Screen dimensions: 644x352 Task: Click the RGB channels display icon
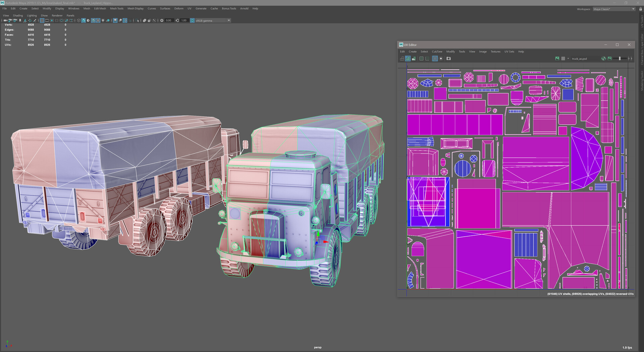point(604,59)
